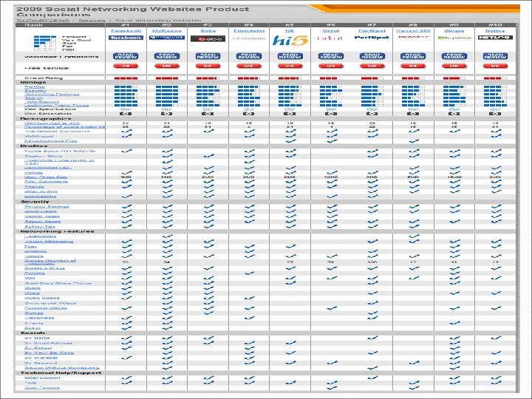Click Read Review button for MySpace

(x=167, y=56)
